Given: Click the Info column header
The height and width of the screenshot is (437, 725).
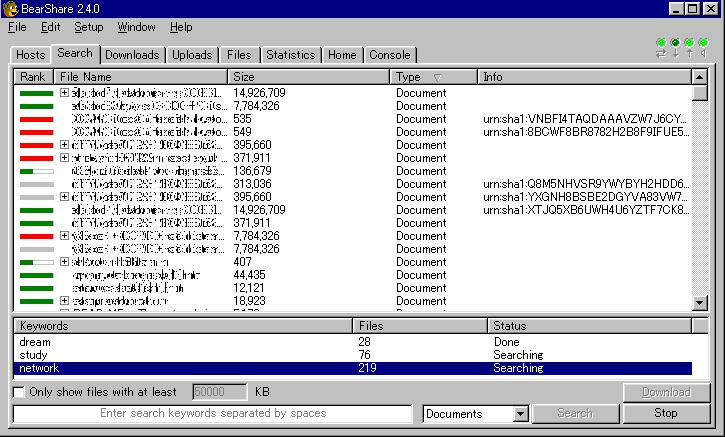Looking at the screenshot, I should click(584, 77).
